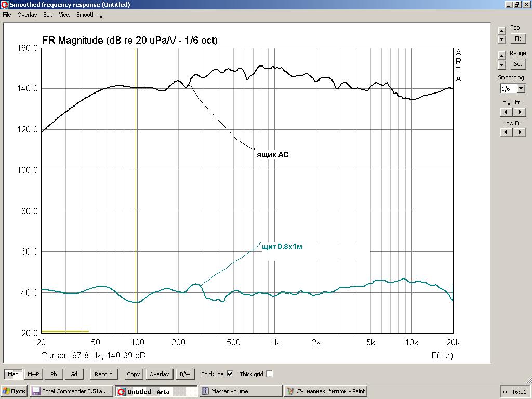Click the High Fr right arrow

click(x=520, y=112)
